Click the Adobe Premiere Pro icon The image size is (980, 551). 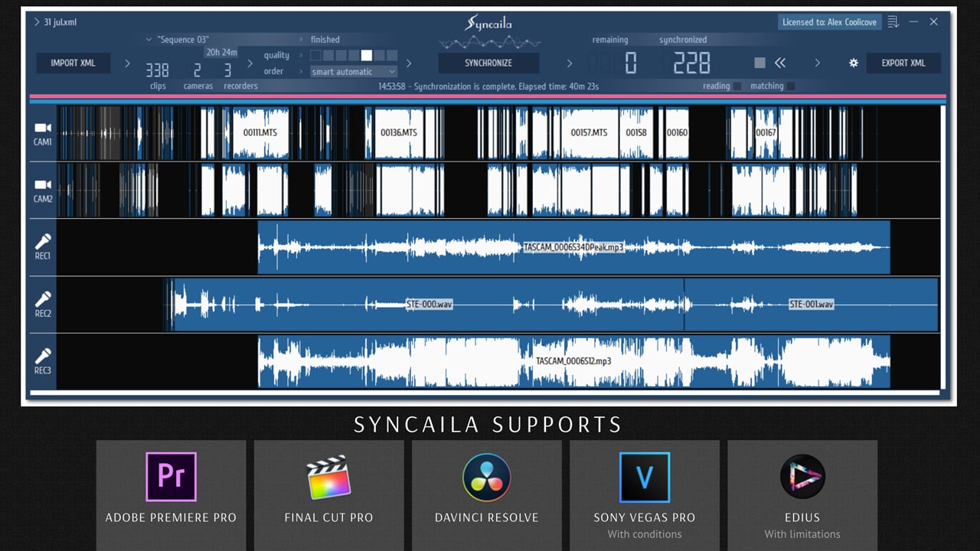click(x=171, y=477)
